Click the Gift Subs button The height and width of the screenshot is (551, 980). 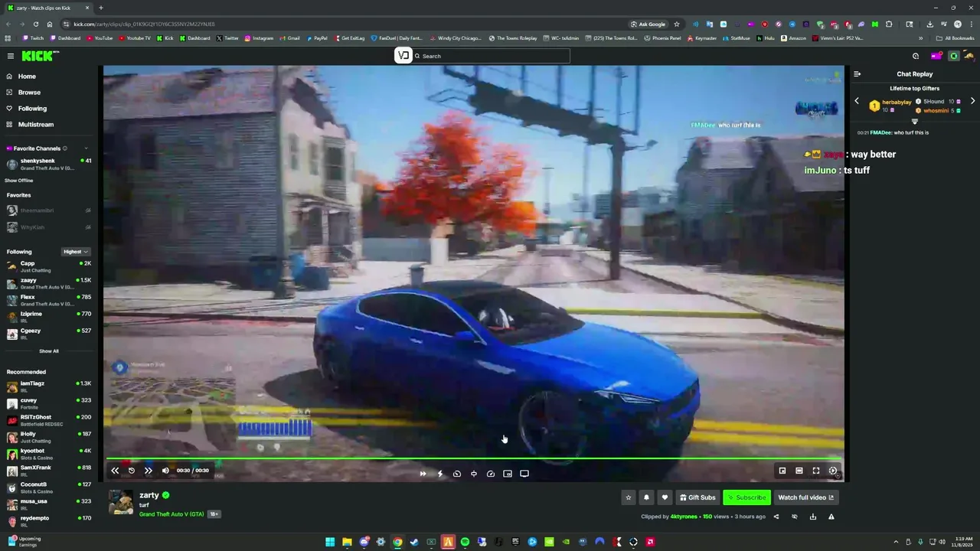point(697,497)
